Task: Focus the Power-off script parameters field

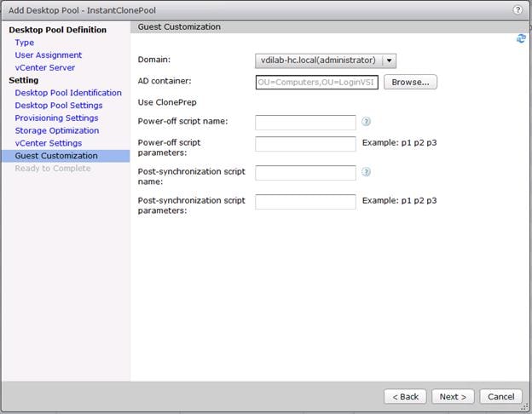Action: coord(305,144)
